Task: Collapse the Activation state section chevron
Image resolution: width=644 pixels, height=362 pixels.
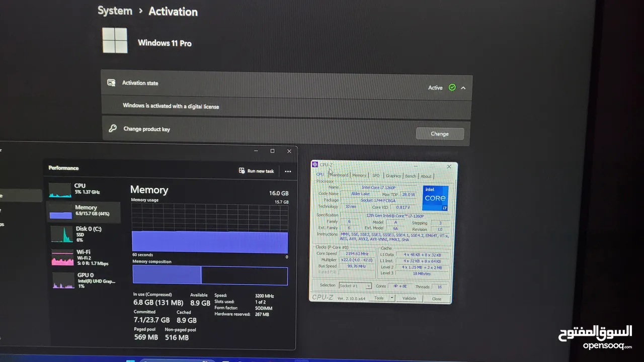Action: point(463,87)
